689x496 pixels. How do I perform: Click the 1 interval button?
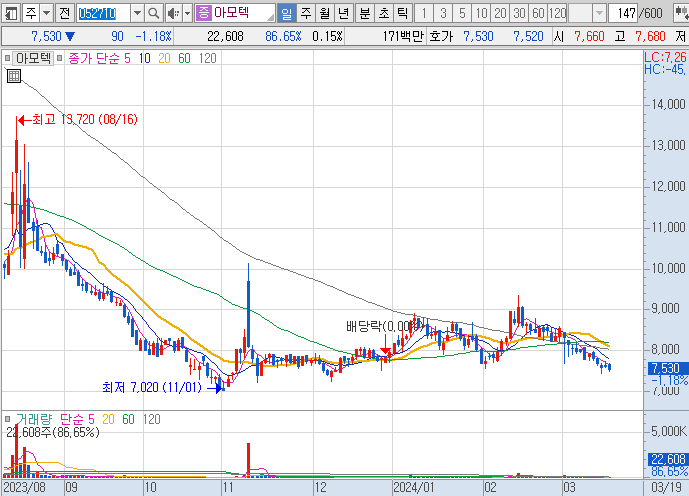click(x=424, y=13)
